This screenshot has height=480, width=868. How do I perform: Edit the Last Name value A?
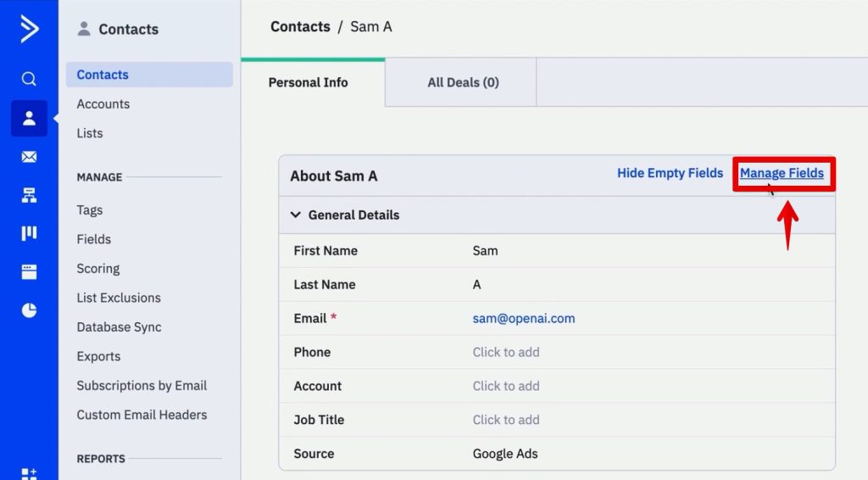pyautogui.click(x=476, y=285)
